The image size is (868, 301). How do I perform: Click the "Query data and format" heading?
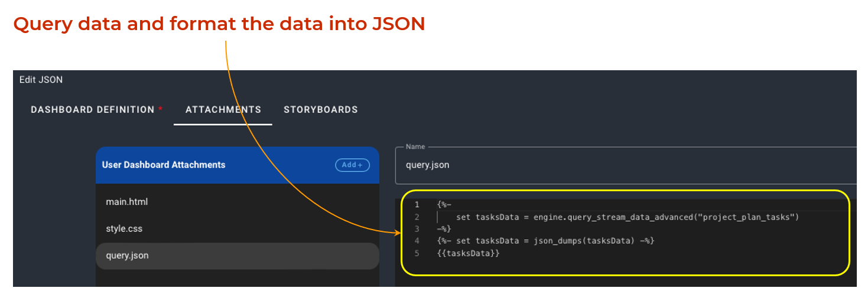219,24
